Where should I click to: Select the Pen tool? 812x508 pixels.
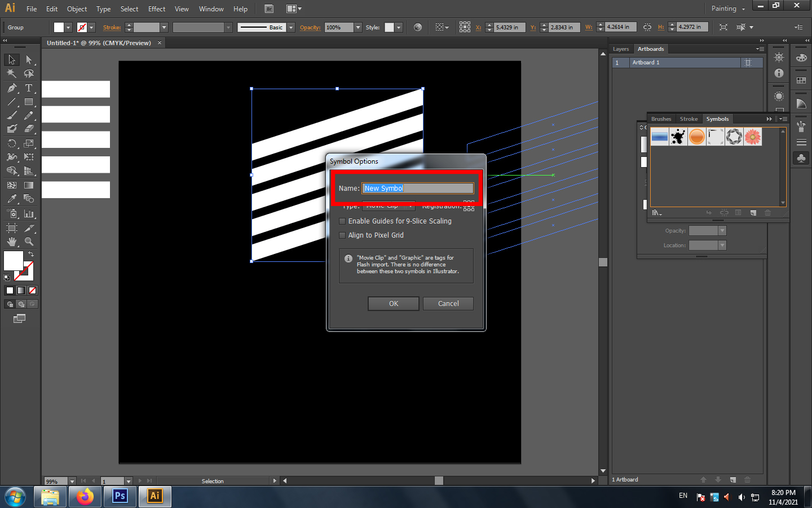click(12, 88)
